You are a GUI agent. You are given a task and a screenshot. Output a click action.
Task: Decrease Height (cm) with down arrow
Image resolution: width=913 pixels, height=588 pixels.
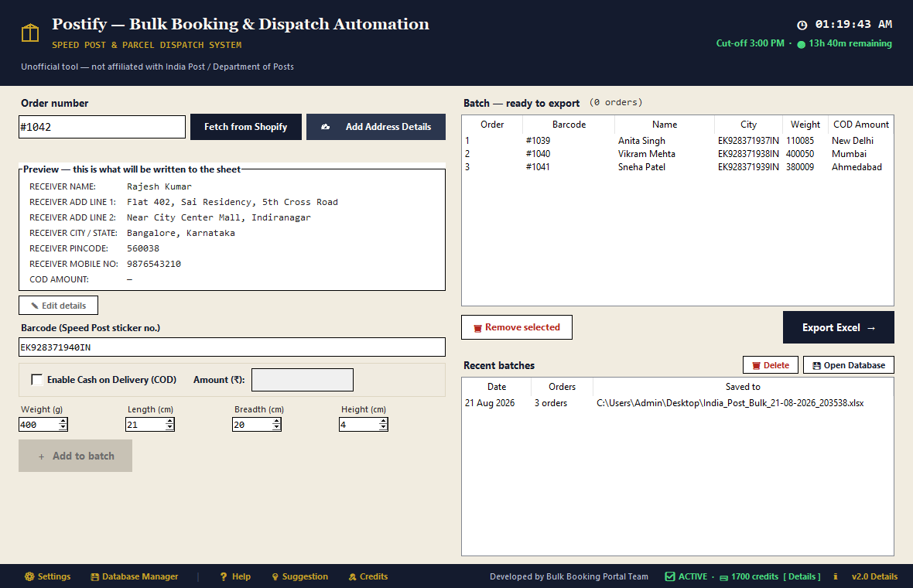[x=383, y=428]
